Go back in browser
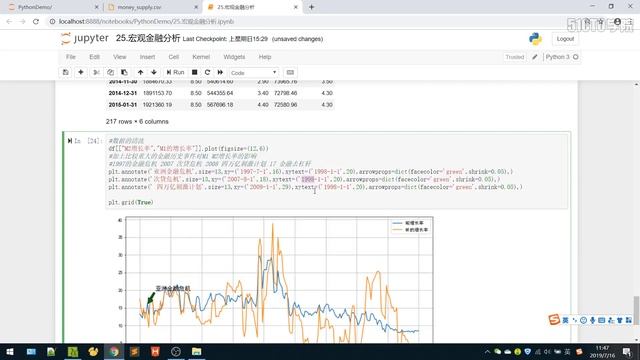This screenshot has width=640, height=360. click(9, 21)
